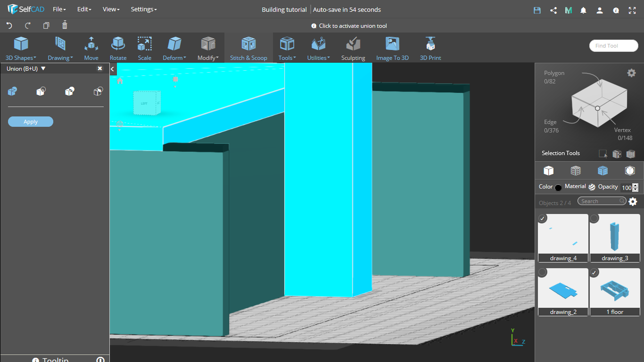Click the objects Search field
The height and width of the screenshot is (362, 644).
coord(602,201)
